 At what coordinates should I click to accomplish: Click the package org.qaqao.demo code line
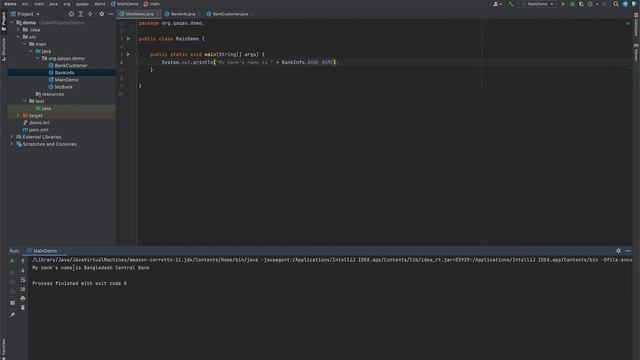[x=171, y=23]
